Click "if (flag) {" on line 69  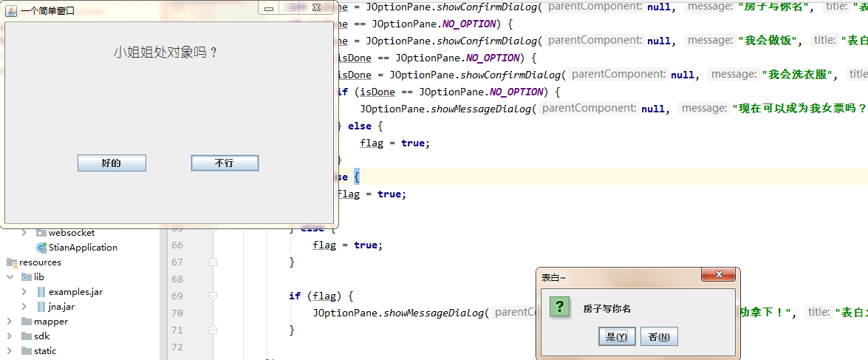321,296
